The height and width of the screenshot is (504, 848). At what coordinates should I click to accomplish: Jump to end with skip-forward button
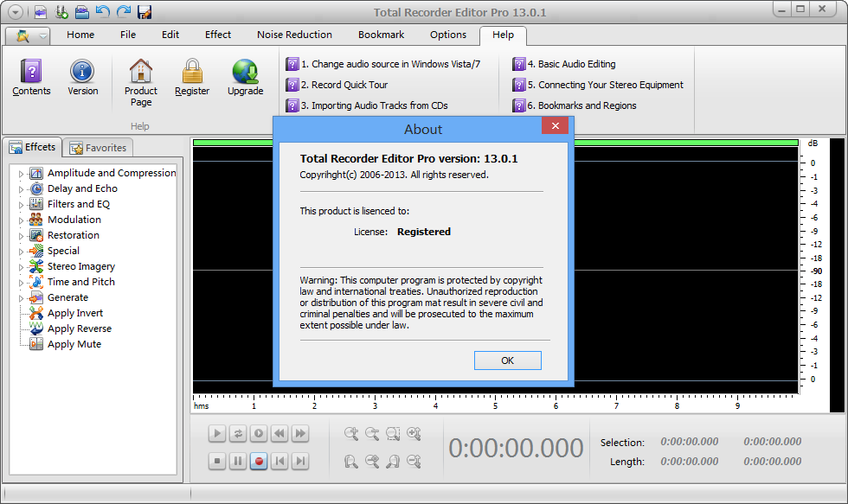pyautogui.click(x=300, y=462)
